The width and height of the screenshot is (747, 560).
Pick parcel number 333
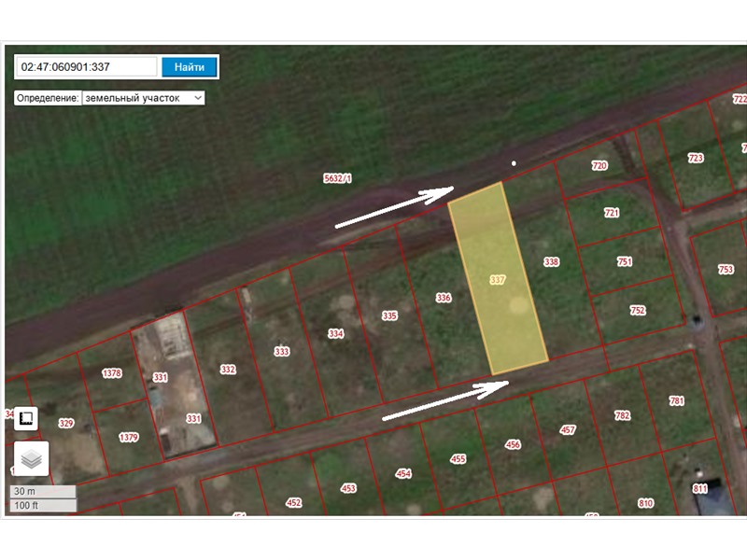[281, 352]
